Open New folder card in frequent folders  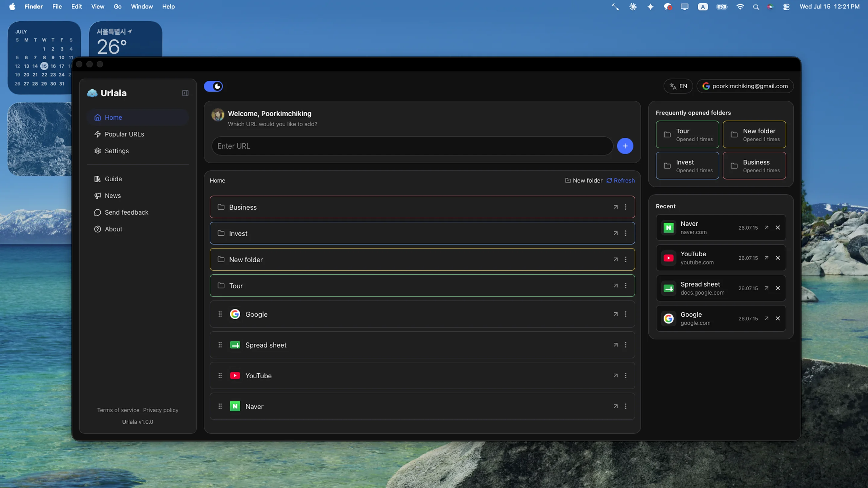754,135
